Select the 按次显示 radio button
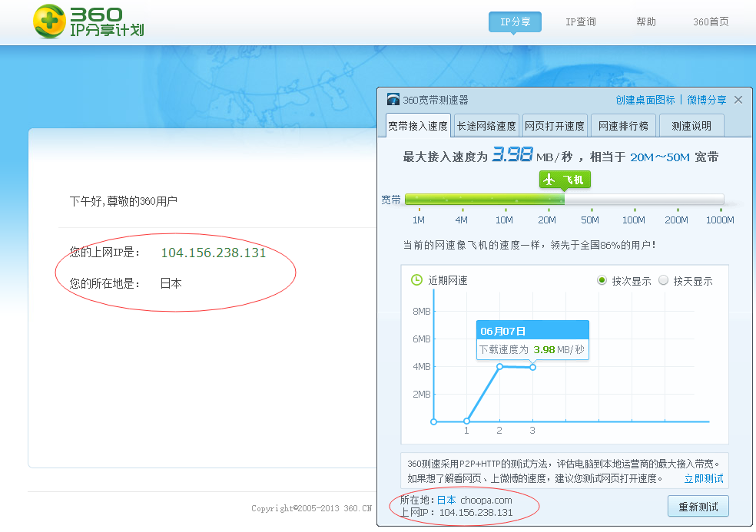The height and width of the screenshot is (532, 756). click(x=602, y=280)
